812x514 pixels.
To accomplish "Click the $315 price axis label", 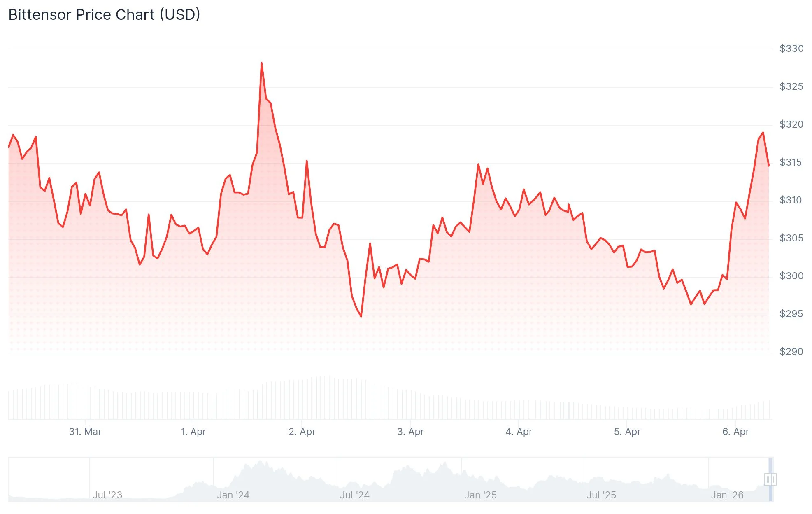I will [790, 162].
